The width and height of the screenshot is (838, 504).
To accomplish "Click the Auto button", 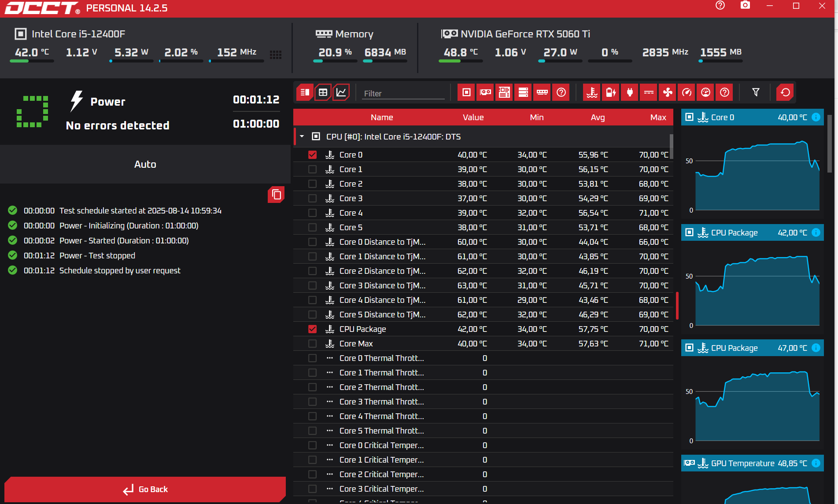I will (145, 164).
